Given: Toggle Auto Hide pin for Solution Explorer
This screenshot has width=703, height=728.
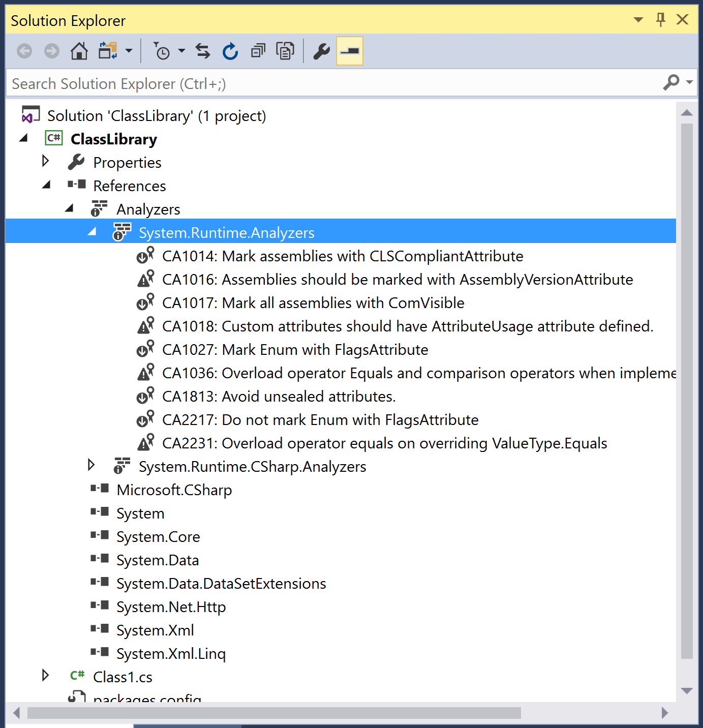Looking at the screenshot, I should pos(661,20).
